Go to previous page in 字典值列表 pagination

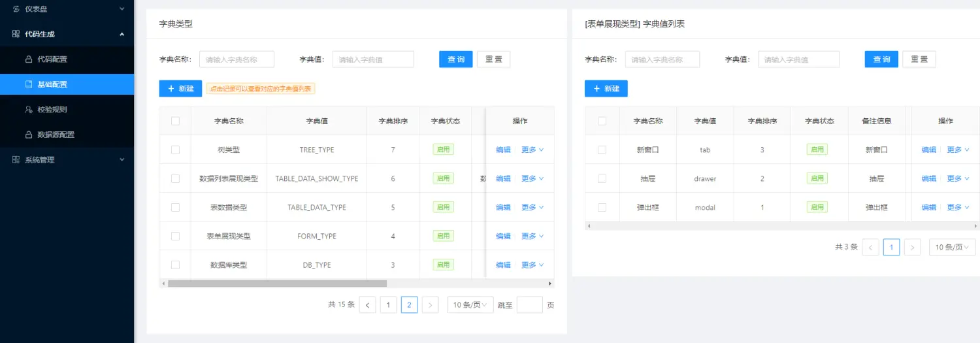click(x=871, y=247)
